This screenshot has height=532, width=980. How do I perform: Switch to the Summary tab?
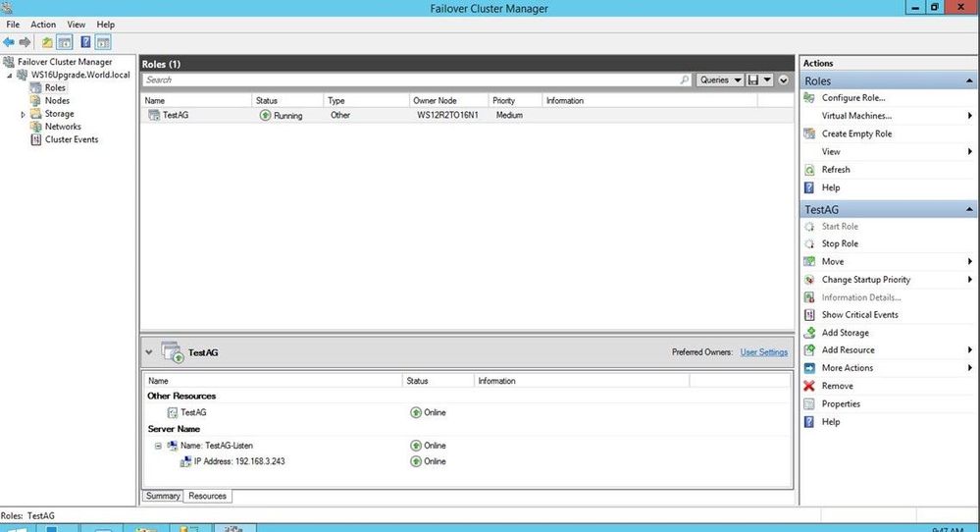pos(163,496)
